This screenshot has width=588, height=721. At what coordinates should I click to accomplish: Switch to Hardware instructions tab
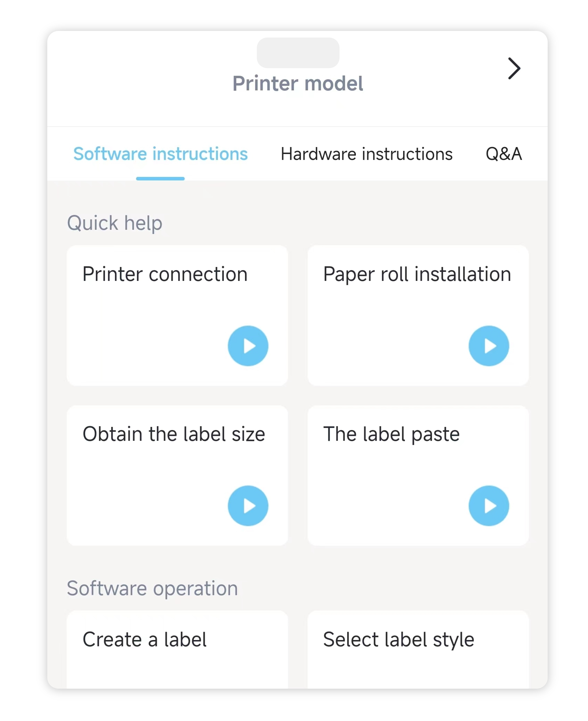point(366,154)
